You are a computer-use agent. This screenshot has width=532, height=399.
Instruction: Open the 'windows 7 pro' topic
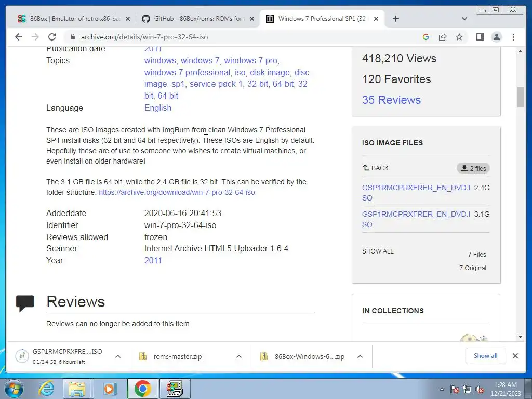[251, 60]
